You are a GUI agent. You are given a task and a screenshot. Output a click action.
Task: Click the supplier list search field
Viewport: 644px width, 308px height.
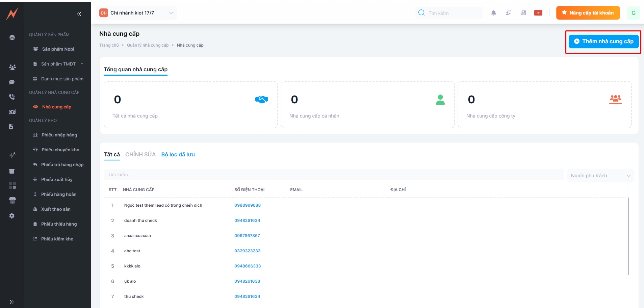pyautogui.click(x=334, y=175)
